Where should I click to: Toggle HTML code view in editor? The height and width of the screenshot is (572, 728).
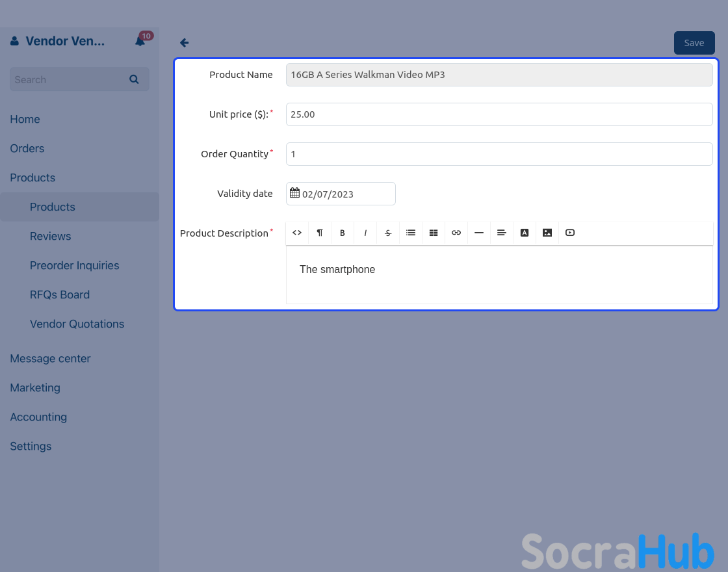tap(297, 233)
